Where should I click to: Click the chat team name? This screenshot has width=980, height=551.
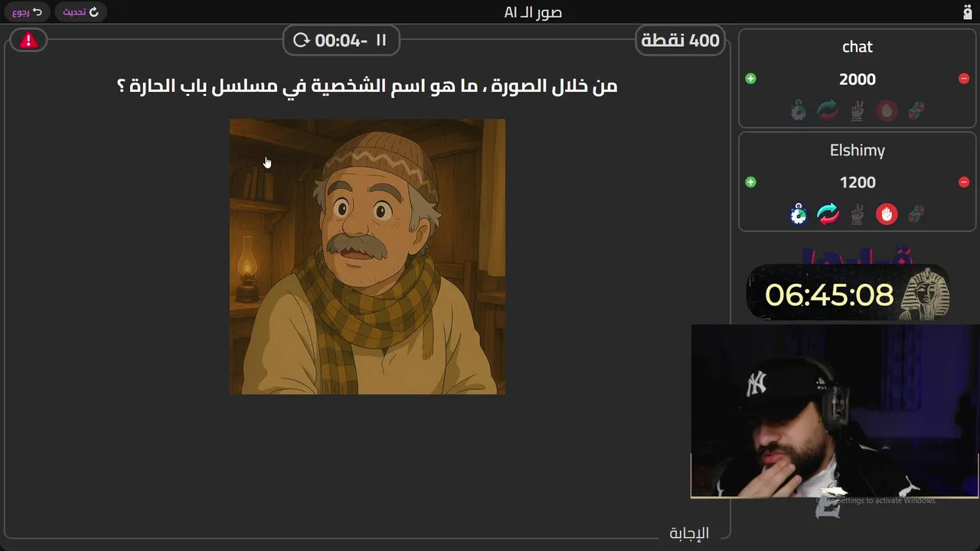pos(857,47)
